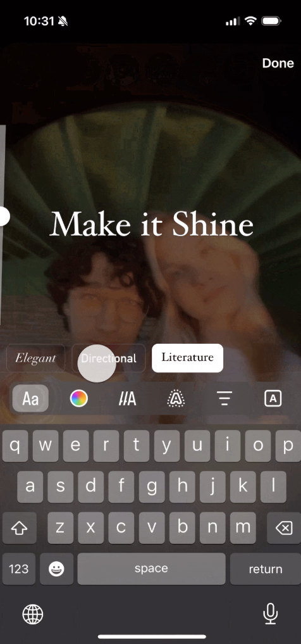Tap the x key

point(90,527)
